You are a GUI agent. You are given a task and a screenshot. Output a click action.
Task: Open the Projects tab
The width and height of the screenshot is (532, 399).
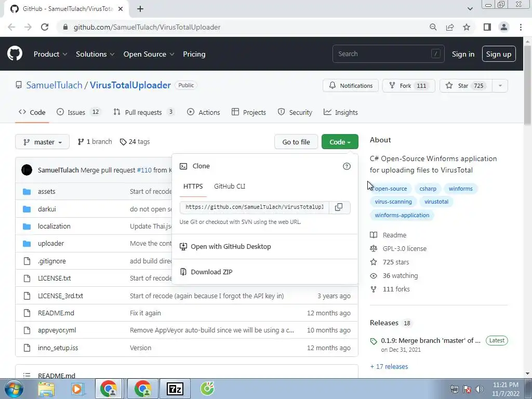click(x=249, y=112)
